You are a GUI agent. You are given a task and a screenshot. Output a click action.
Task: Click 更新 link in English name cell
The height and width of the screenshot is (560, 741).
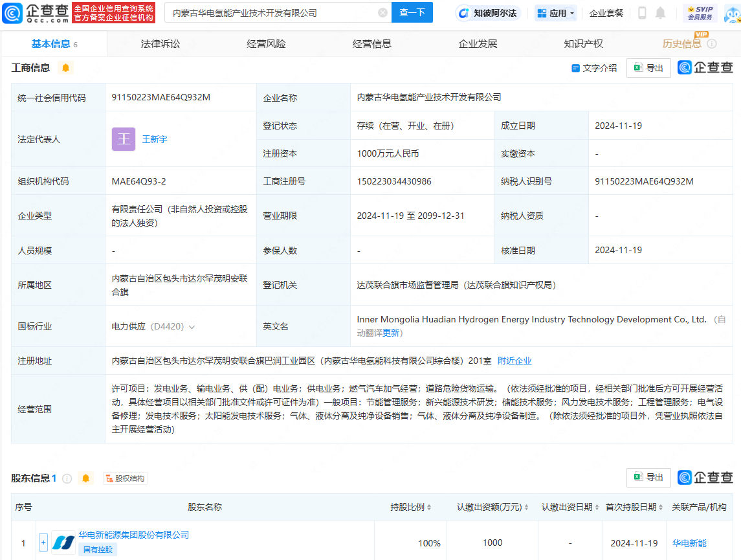point(391,333)
